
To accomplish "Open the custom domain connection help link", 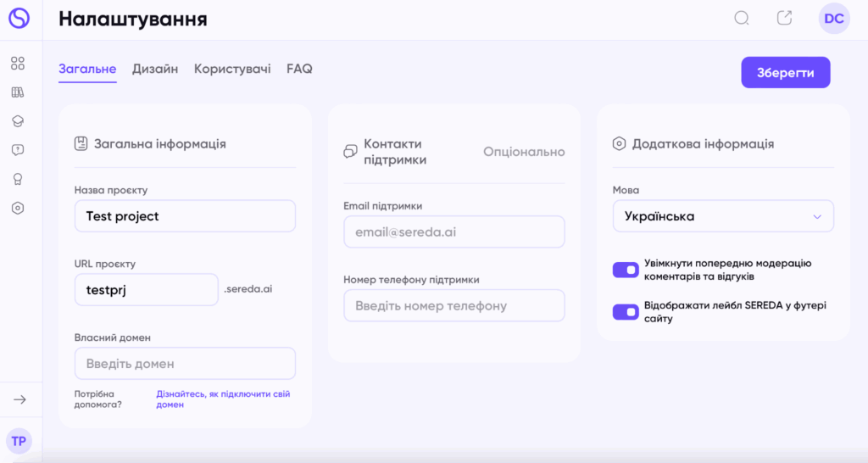I will tap(223, 399).
